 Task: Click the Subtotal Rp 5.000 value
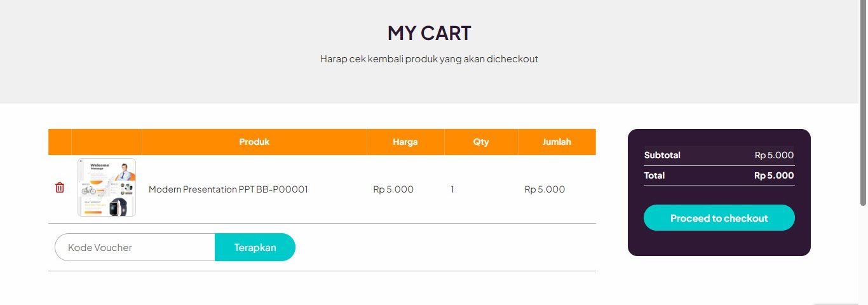tap(774, 155)
